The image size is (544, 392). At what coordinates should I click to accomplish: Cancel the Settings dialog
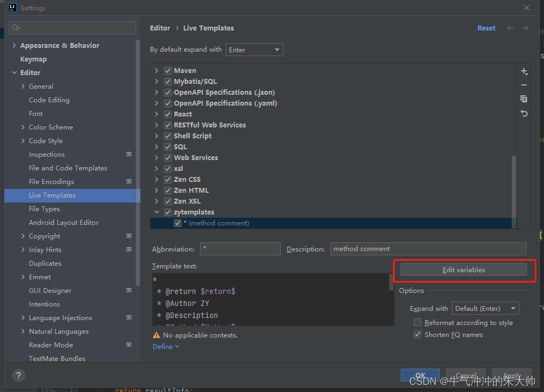click(466, 375)
